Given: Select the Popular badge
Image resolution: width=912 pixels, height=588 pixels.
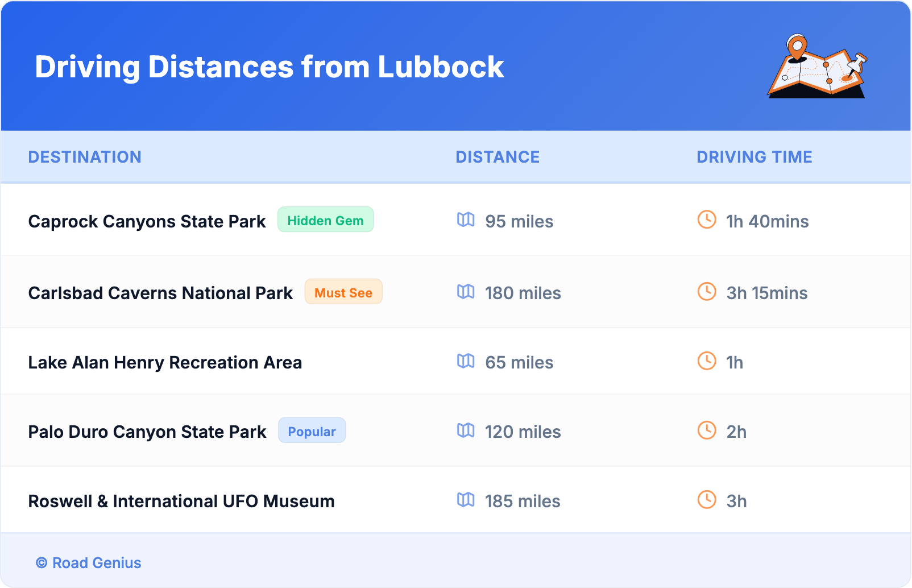Looking at the screenshot, I should (x=312, y=431).
